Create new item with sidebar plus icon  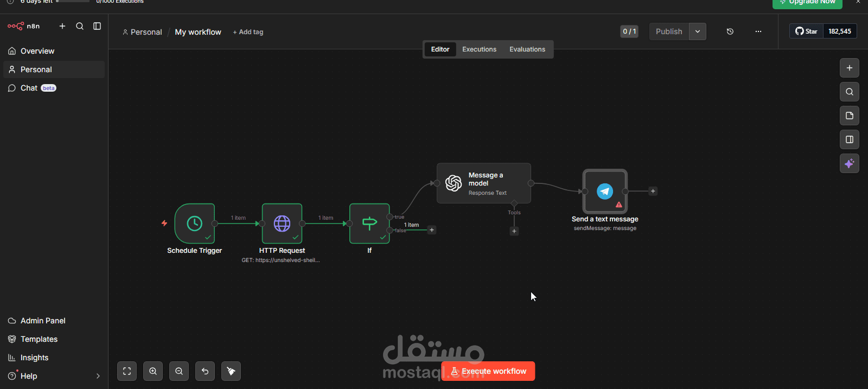coord(62,26)
